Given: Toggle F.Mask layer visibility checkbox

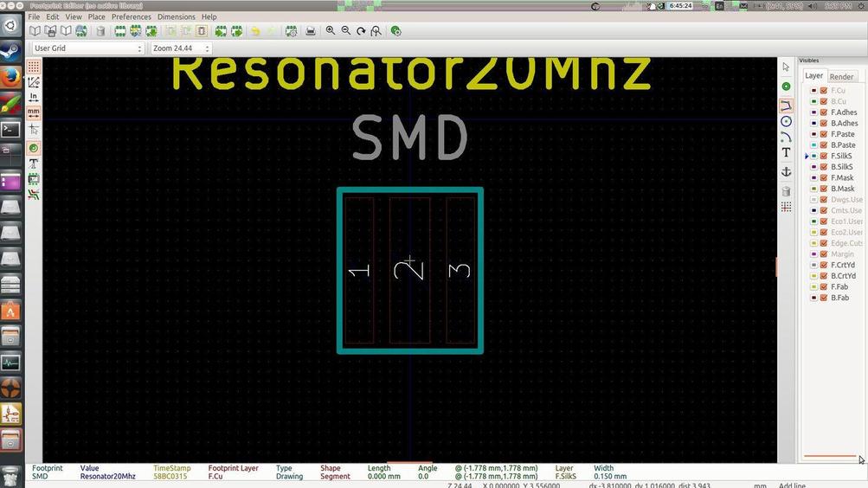Looking at the screenshot, I should click(824, 177).
